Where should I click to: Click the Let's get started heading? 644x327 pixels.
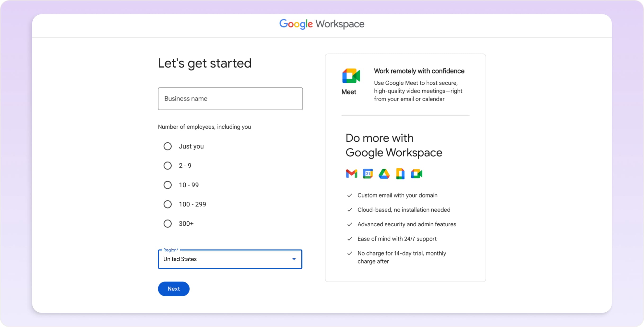click(205, 64)
